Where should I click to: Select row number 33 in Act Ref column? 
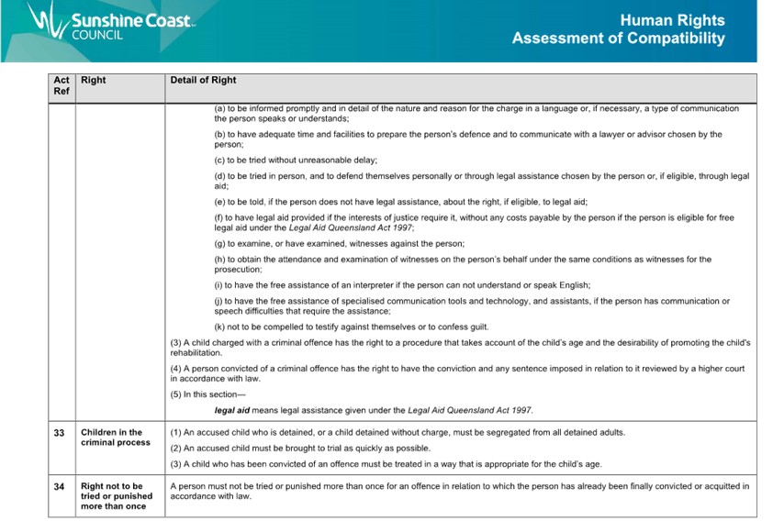60,433
